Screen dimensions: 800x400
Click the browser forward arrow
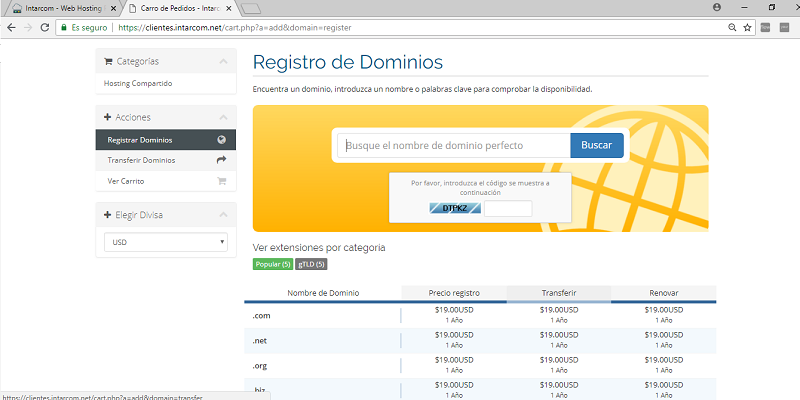(28, 28)
